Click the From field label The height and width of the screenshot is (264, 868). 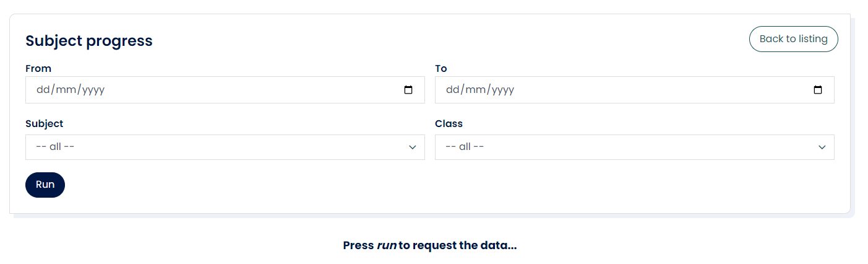click(x=38, y=68)
